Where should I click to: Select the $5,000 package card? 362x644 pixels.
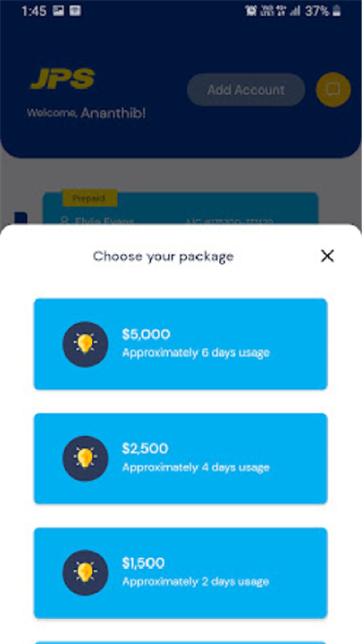(181, 344)
